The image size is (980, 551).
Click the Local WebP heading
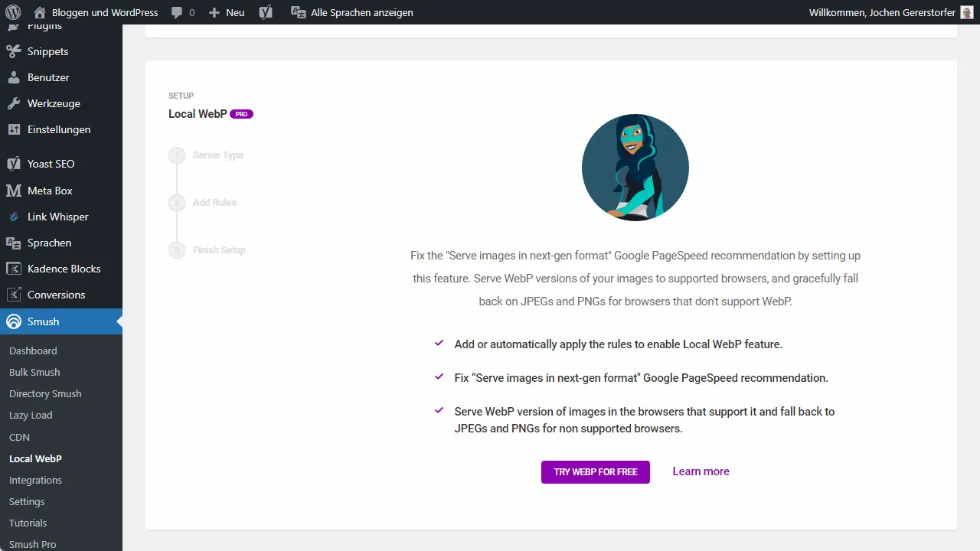(198, 114)
